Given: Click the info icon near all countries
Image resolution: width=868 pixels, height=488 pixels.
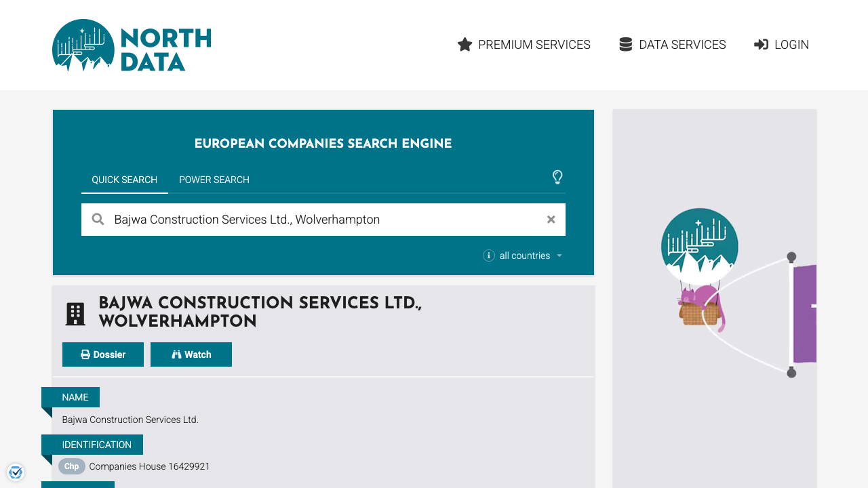Looking at the screenshot, I should [x=489, y=256].
